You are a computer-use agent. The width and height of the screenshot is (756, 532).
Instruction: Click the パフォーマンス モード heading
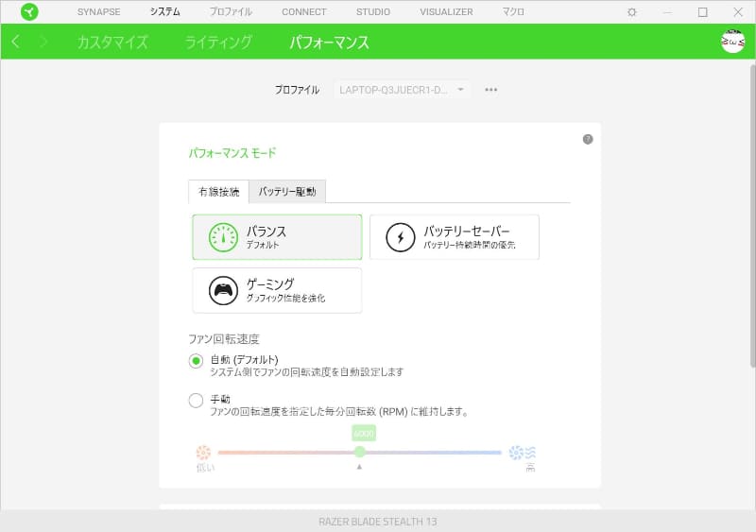click(232, 153)
